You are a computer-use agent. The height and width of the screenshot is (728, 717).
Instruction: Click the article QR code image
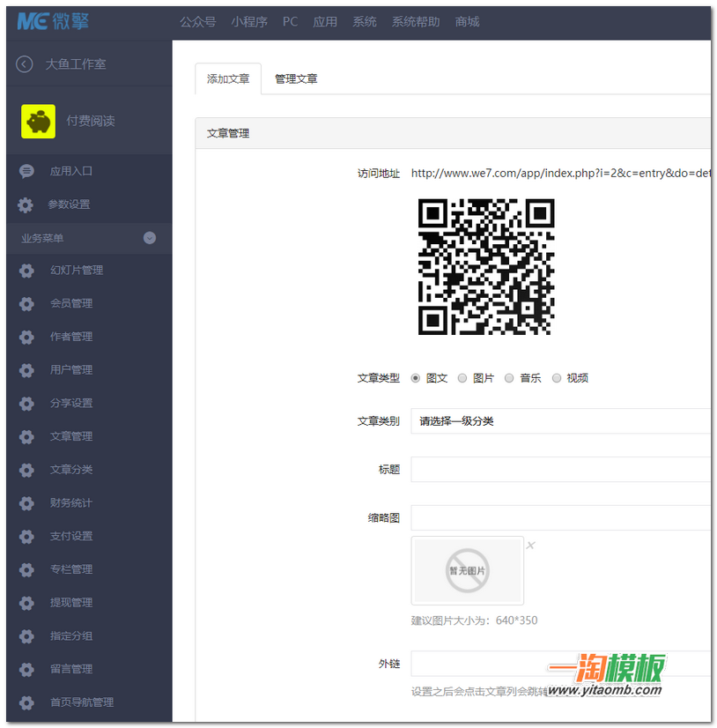tap(486, 267)
